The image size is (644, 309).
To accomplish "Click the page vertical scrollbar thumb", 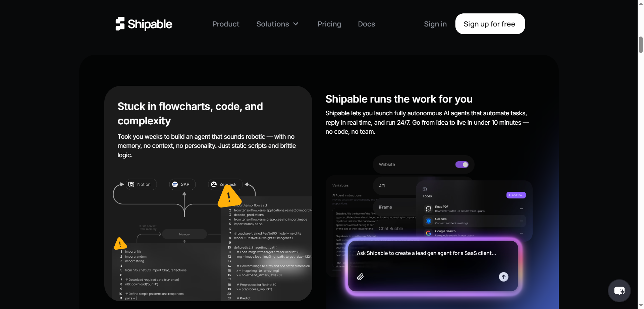I will [641, 45].
